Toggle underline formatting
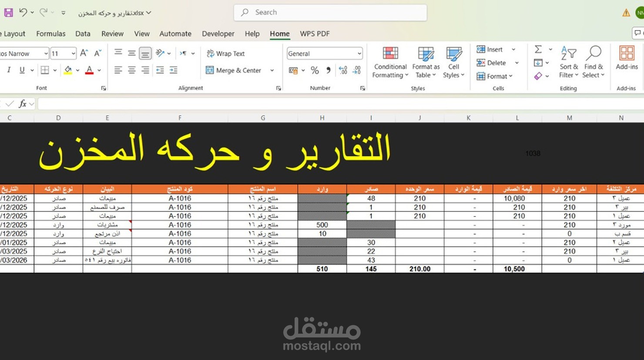This screenshot has height=360, width=644. click(22, 70)
